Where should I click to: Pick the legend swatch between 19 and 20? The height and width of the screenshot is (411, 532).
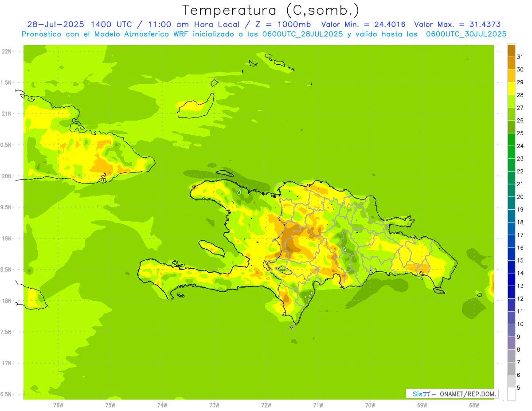pos(511,203)
